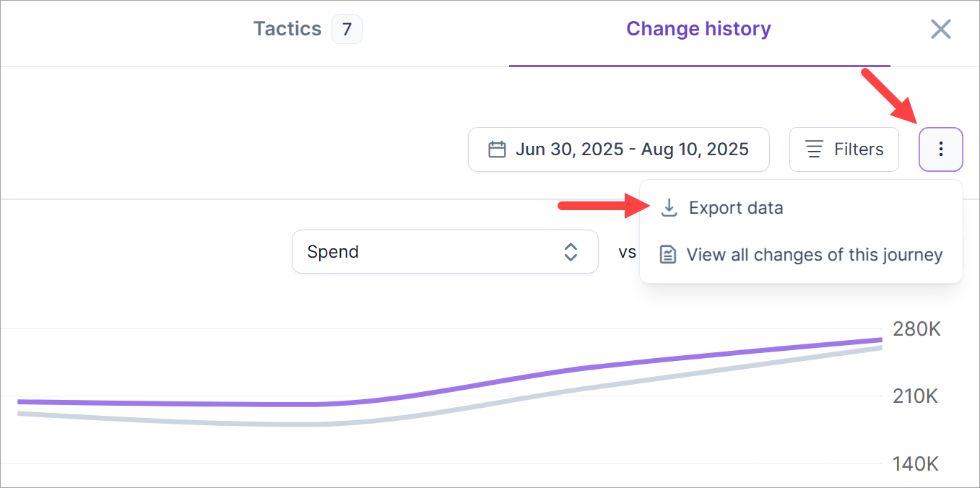Click the Tactics count badge 7
This screenshot has width=980, height=488.
[347, 30]
